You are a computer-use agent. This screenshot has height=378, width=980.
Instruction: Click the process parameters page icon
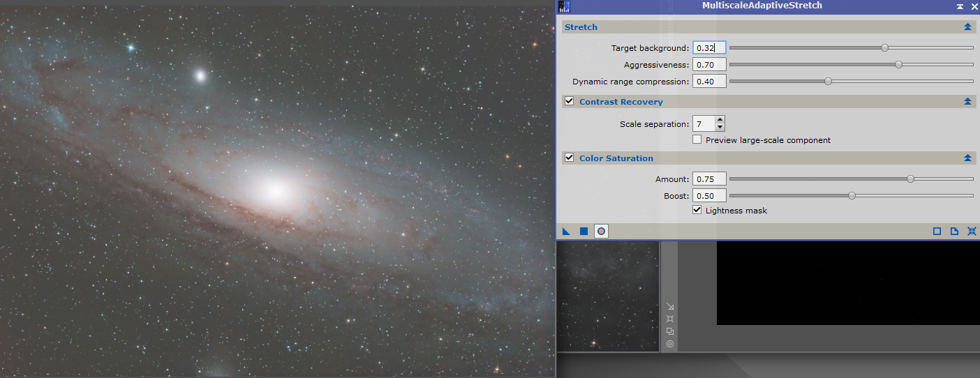point(954,231)
